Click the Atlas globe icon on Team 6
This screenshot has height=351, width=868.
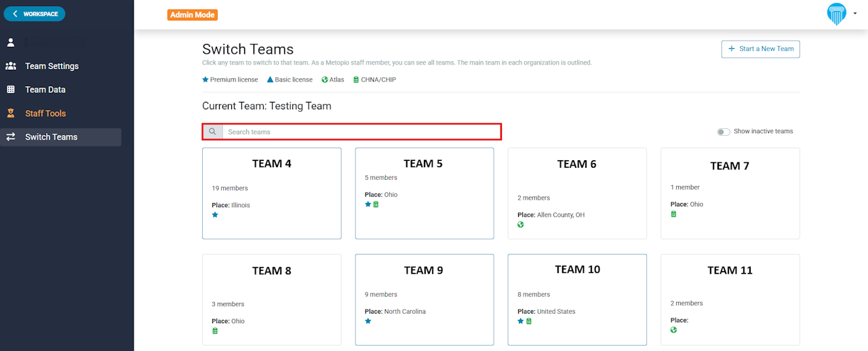click(x=521, y=225)
